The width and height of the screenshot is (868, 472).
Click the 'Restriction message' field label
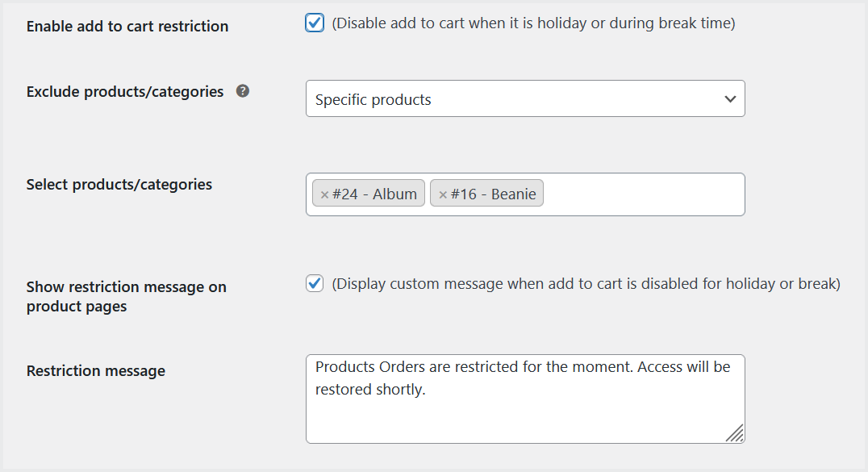pos(96,371)
